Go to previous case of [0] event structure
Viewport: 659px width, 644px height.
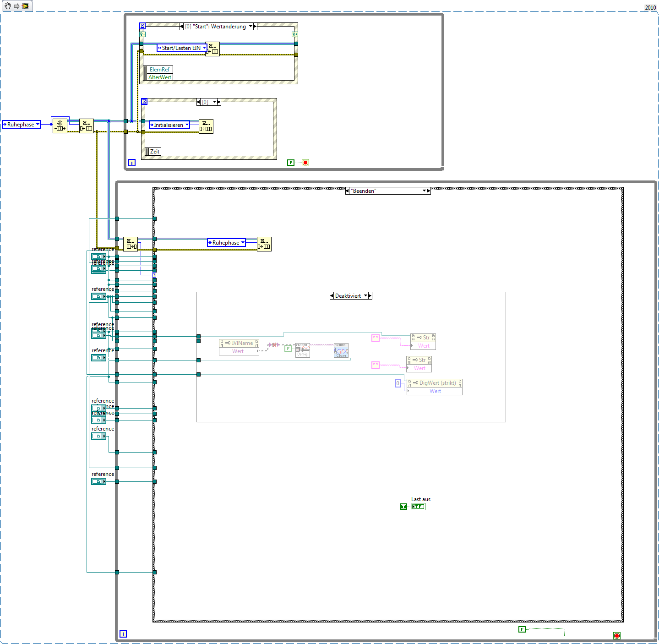(199, 102)
